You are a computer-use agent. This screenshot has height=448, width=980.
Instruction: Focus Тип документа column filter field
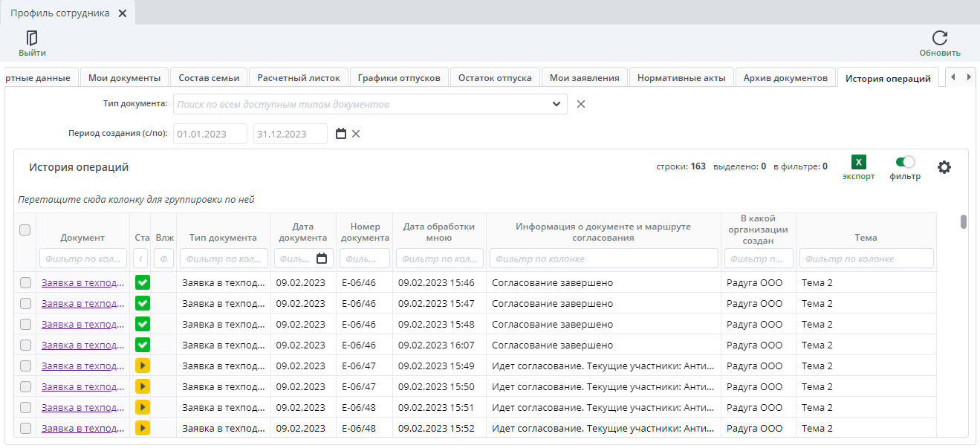(x=224, y=259)
